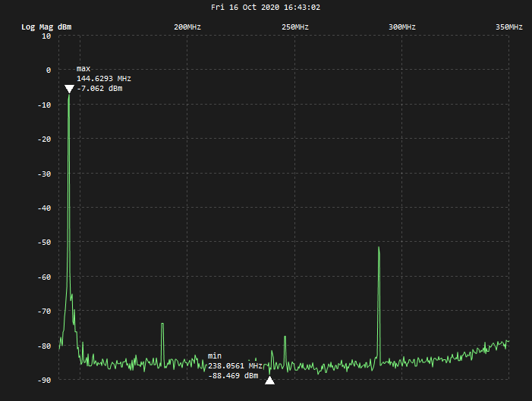Select the 200MHz frequency axis label
This screenshot has height=401, width=532.
pos(187,27)
